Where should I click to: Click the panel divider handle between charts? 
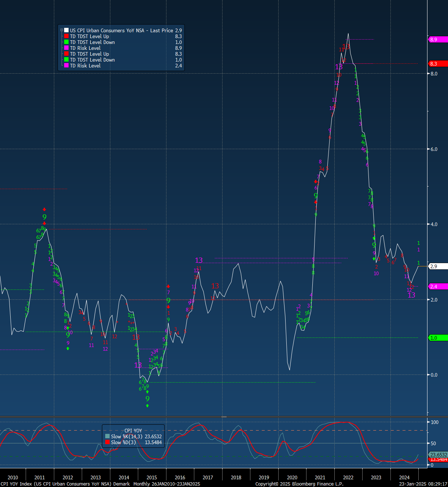[224, 417]
